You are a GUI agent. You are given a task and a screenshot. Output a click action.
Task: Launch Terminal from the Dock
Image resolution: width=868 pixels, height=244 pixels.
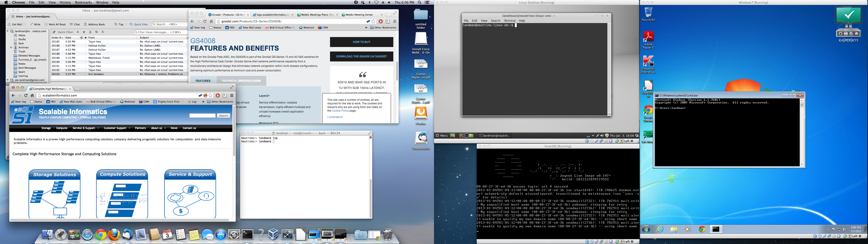click(x=247, y=235)
